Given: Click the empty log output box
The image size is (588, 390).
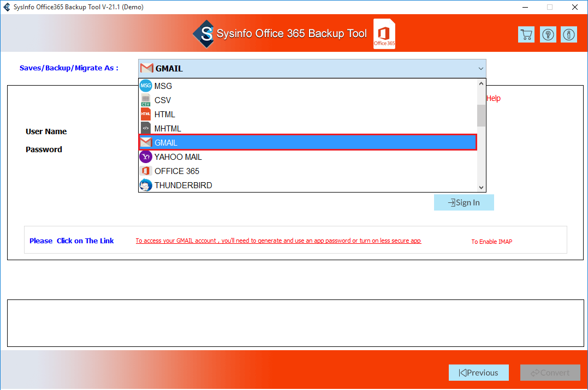Looking at the screenshot, I should point(295,323).
